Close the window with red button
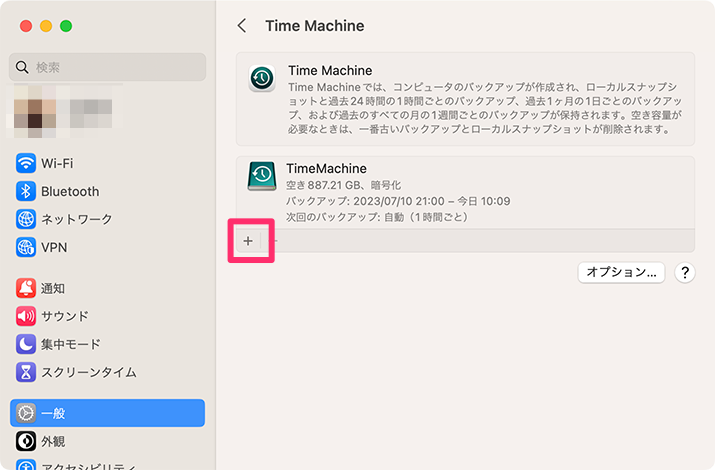 point(26,26)
